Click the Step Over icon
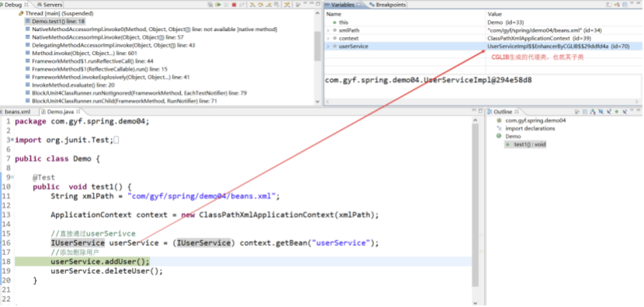This screenshot has height=307, width=644. pyautogui.click(x=261, y=5)
